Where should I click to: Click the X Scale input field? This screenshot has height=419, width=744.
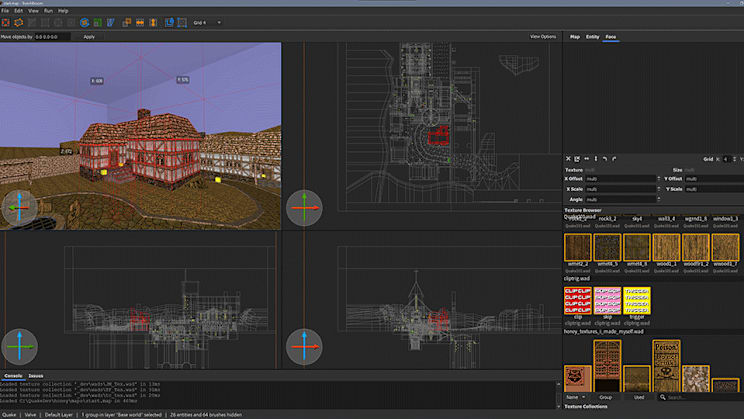[620, 189]
